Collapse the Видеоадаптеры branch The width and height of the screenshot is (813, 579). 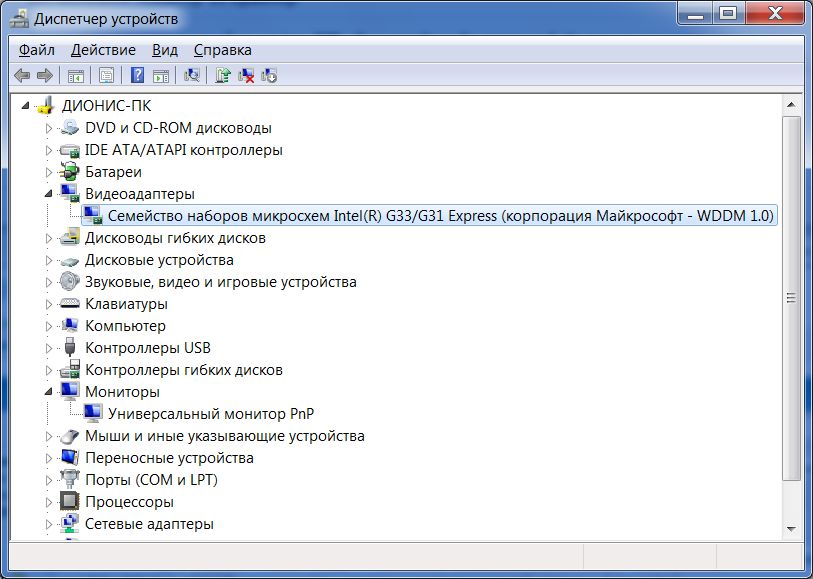(x=49, y=194)
